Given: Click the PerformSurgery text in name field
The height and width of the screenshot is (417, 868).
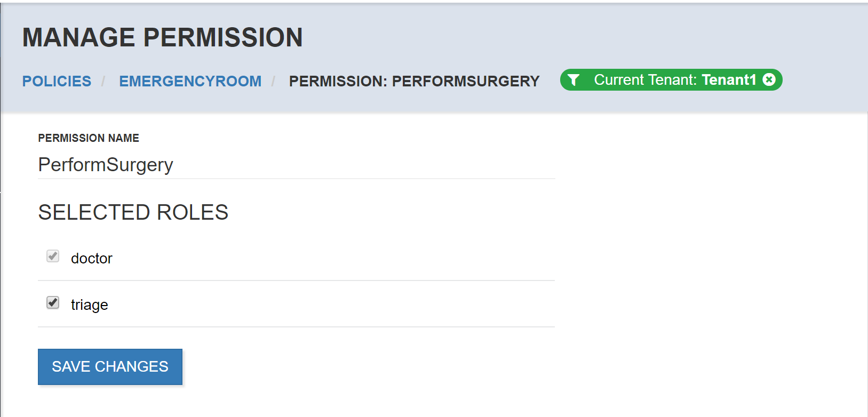Looking at the screenshot, I should (106, 165).
